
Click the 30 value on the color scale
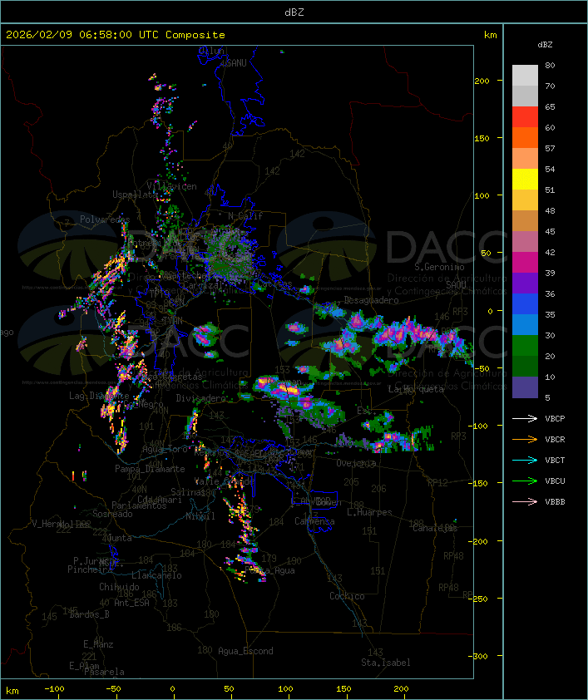pos(550,335)
